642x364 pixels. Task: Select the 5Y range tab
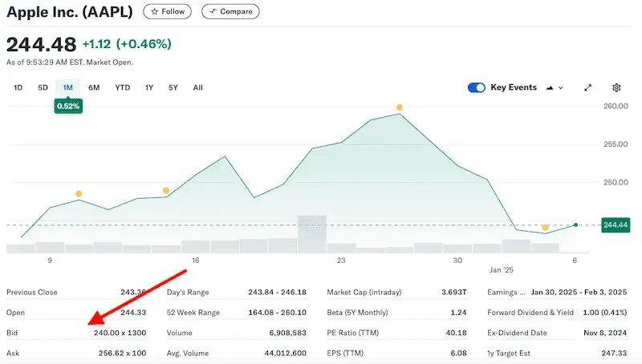point(173,87)
